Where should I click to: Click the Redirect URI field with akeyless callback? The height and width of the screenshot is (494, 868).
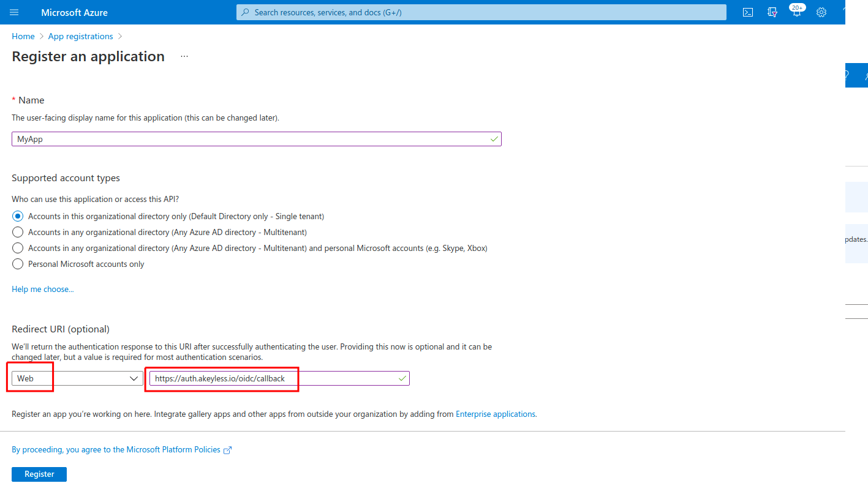(x=279, y=378)
